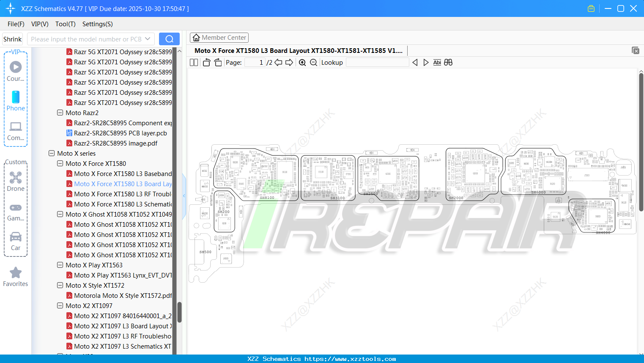The width and height of the screenshot is (644, 363).
Task: Click the Member Center button
Action: [x=219, y=38]
